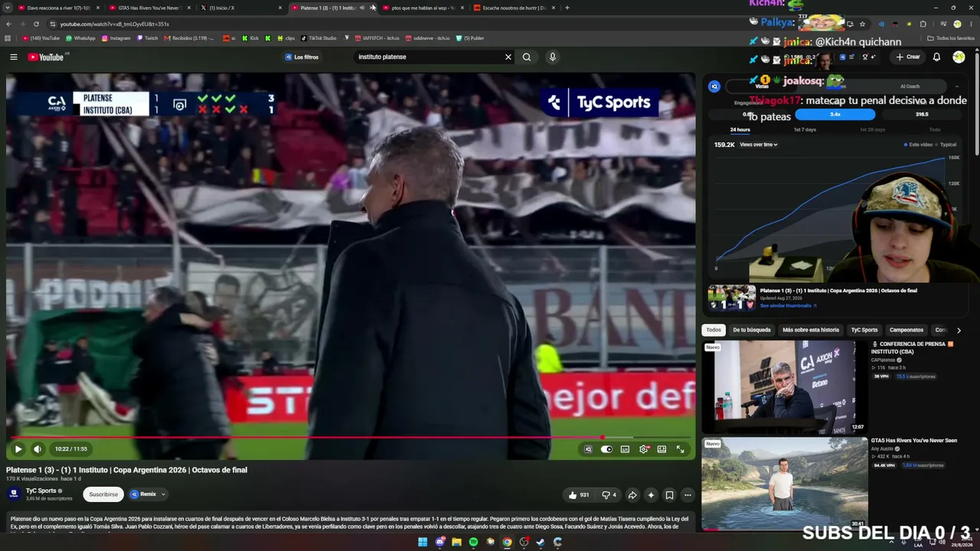Viewport: 980px width, 551px height.
Task: Switch to theater mode
Action: click(661, 449)
